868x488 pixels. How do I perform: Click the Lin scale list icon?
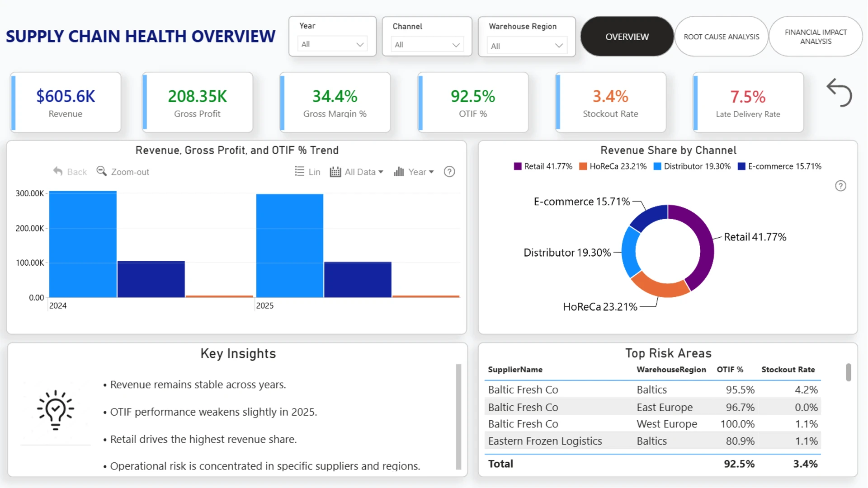point(299,171)
